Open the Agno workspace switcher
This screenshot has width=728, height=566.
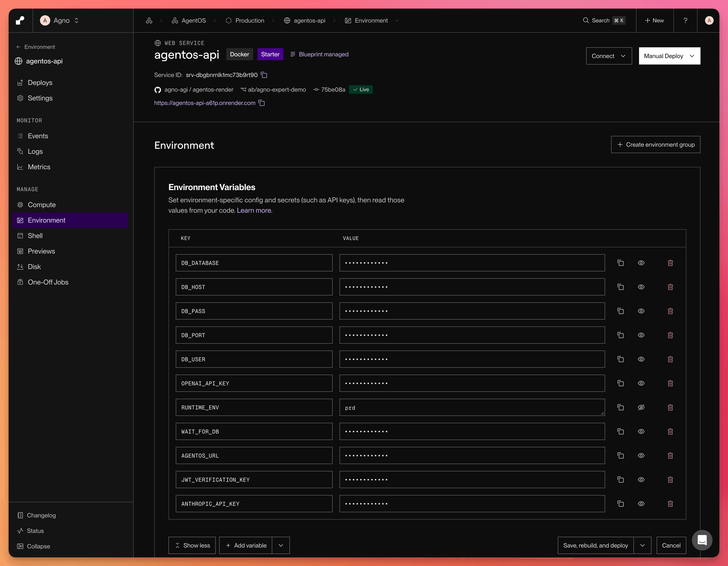[x=60, y=20]
